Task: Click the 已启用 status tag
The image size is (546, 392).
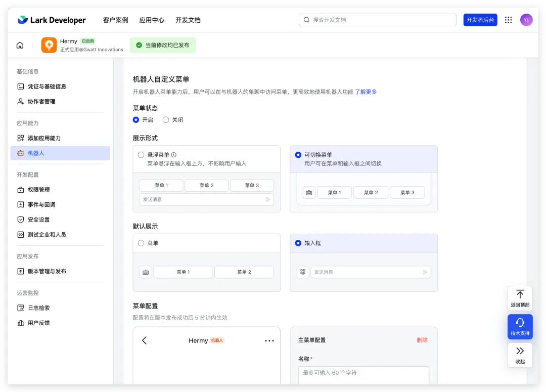Action: coord(88,41)
